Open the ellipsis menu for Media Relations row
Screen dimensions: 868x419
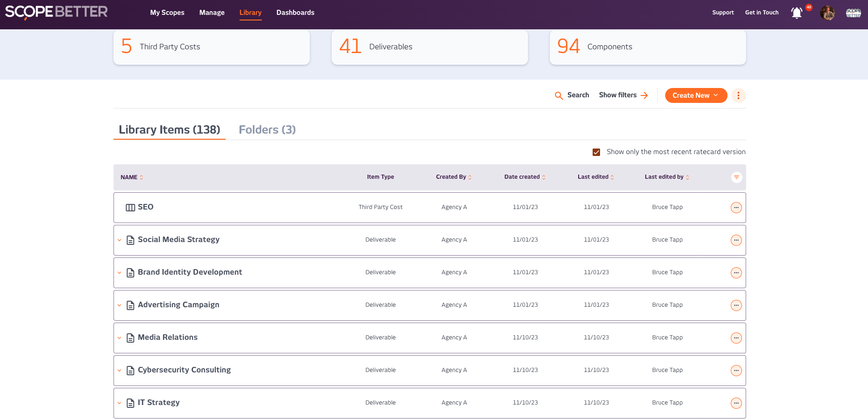tap(736, 338)
